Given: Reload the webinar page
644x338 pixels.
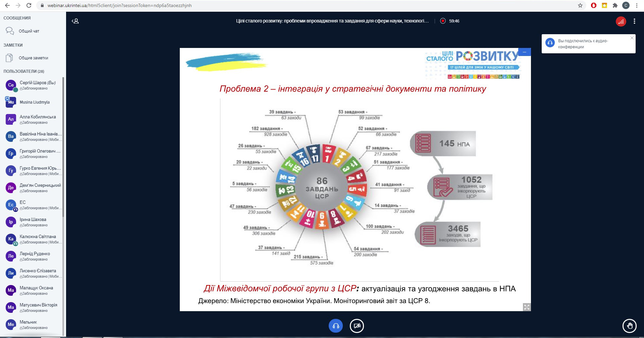Looking at the screenshot, I should (29, 5).
